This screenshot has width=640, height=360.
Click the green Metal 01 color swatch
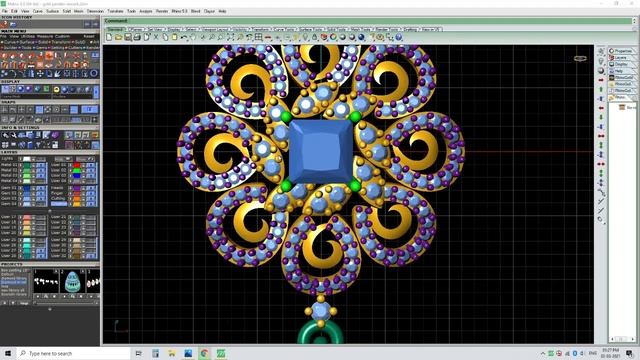[x=27, y=165]
